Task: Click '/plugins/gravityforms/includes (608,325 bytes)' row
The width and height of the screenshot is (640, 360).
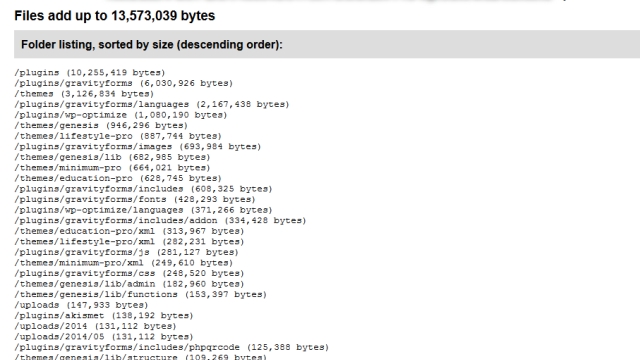Action: point(143,189)
